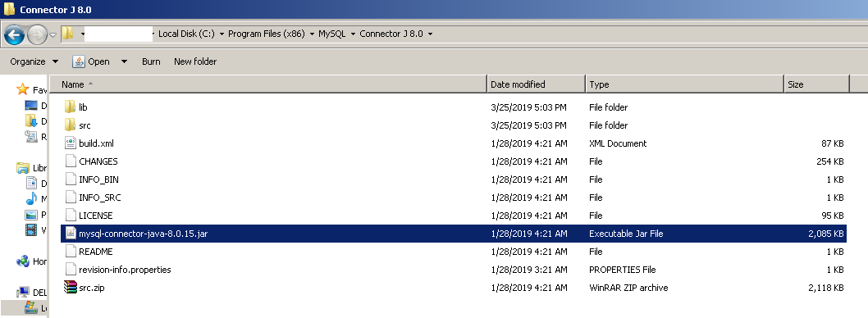Expand the MySQL breadcrumb arrow

coord(353,34)
